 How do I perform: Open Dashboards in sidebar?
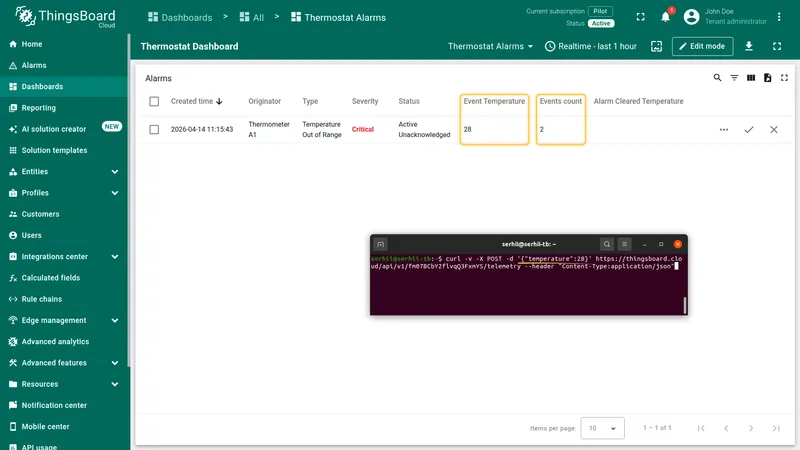[x=64, y=87]
